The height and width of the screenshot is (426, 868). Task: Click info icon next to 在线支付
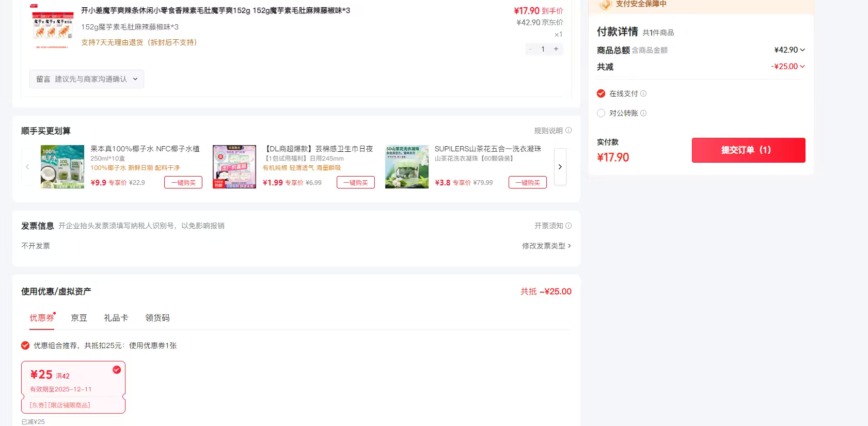pos(643,93)
